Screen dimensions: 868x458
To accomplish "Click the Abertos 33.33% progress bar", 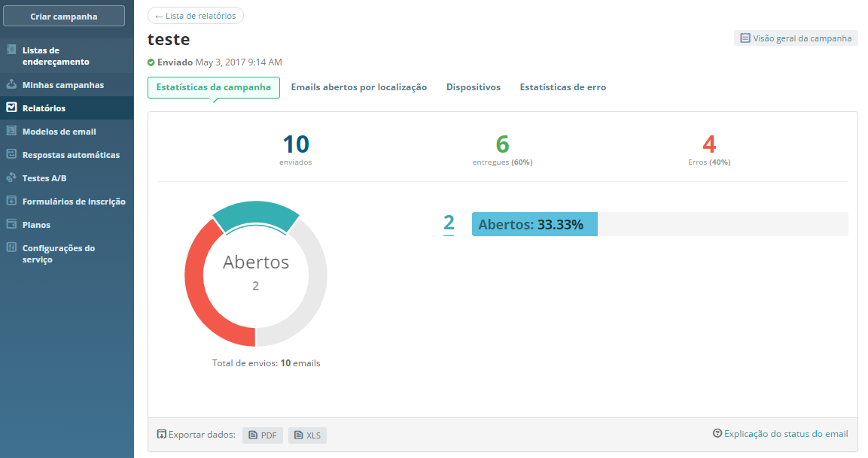I will pyautogui.click(x=660, y=224).
